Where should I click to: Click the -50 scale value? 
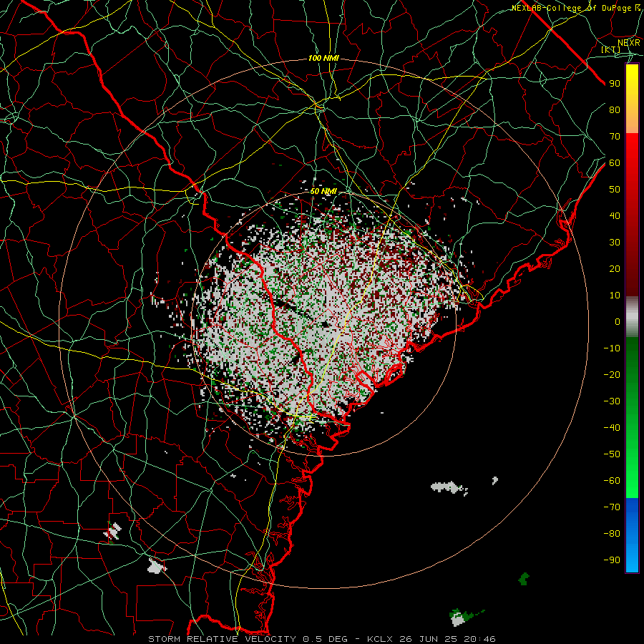click(612, 454)
